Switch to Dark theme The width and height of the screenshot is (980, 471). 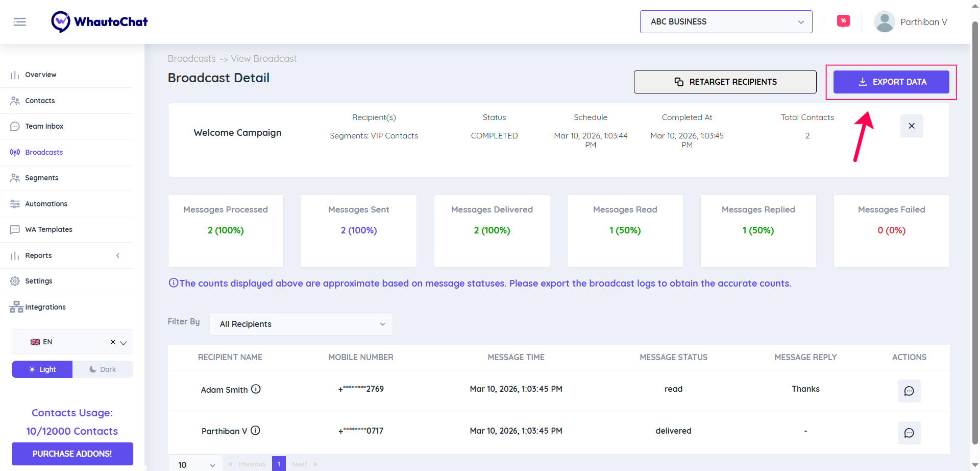(x=103, y=369)
